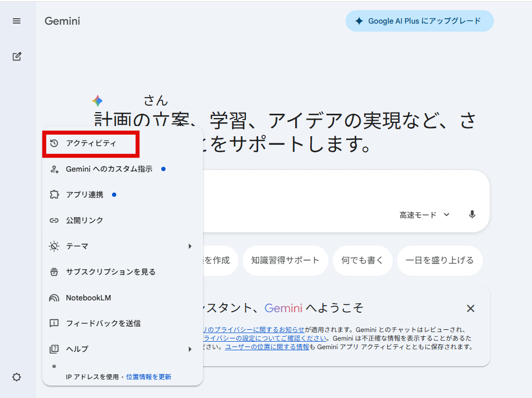Click the Gemini sparkle star logo
Image resolution: width=532 pixels, height=398 pixels.
pyautogui.click(x=98, y=101)
